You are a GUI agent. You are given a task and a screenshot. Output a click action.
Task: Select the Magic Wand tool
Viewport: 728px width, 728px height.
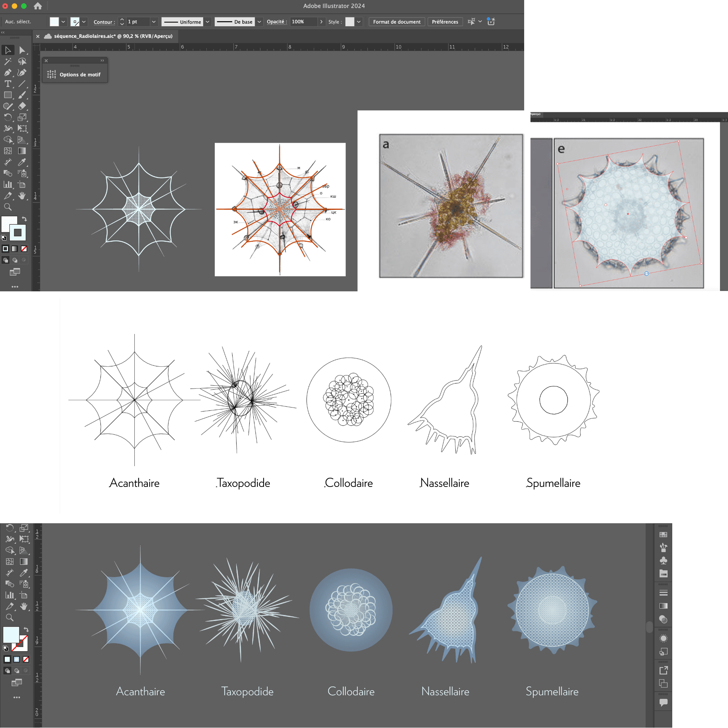(x=8, y=62)
